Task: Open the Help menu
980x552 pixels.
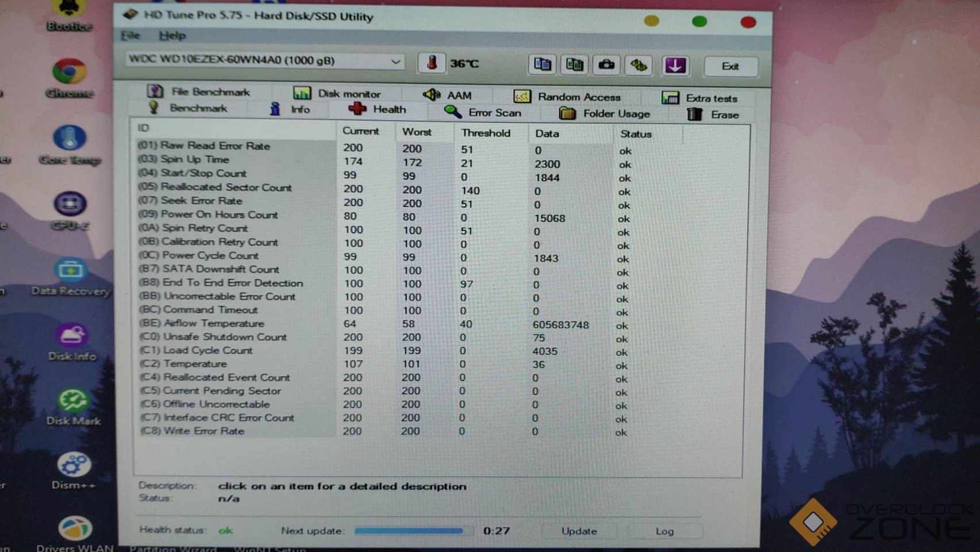Action: [x=172, y=36]
